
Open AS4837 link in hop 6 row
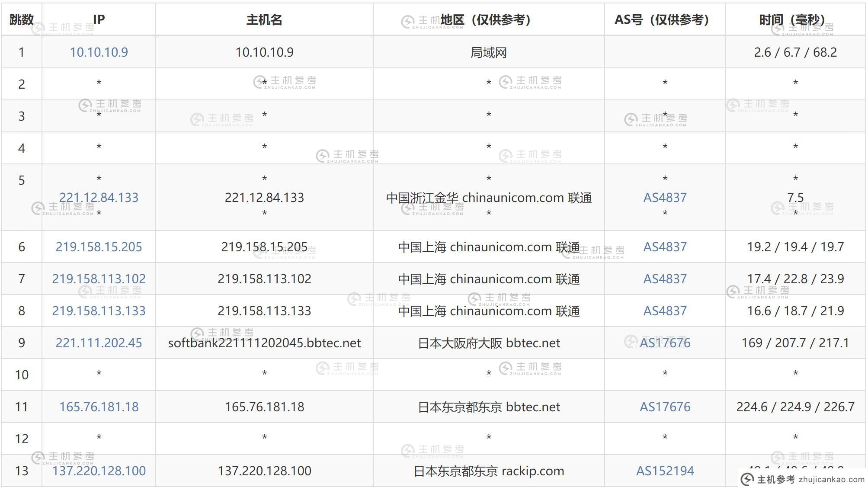click(665, 247)
